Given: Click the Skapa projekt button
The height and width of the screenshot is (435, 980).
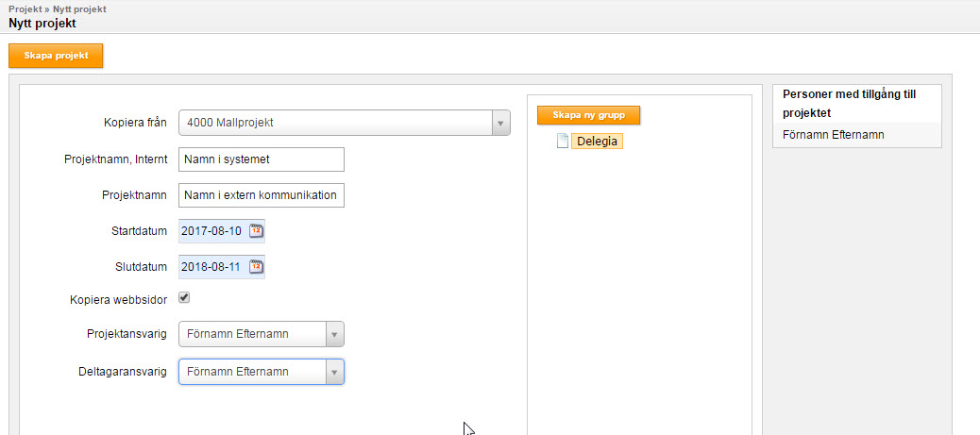Looking at the screenshot, I should click(x=56, y=56).
